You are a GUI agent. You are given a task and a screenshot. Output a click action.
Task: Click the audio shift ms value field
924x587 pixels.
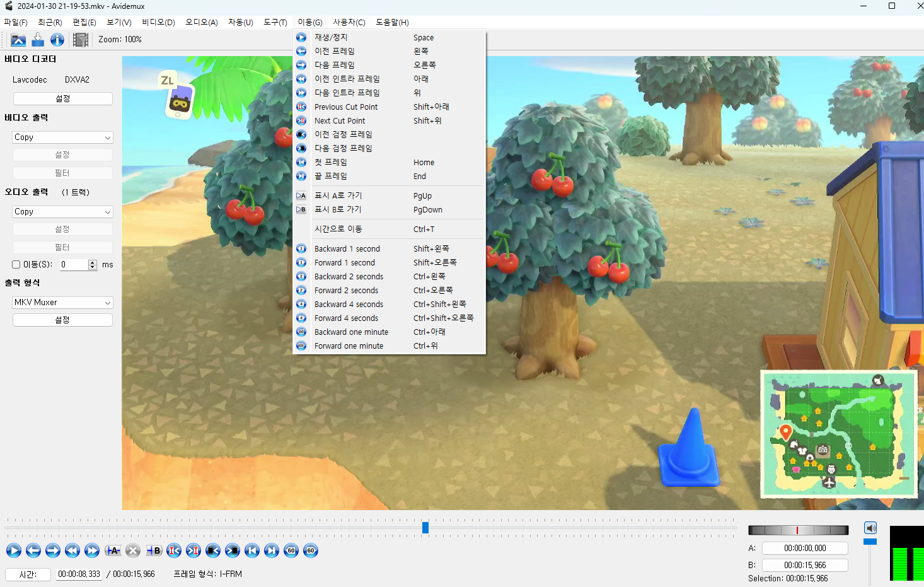coord(74,265)
